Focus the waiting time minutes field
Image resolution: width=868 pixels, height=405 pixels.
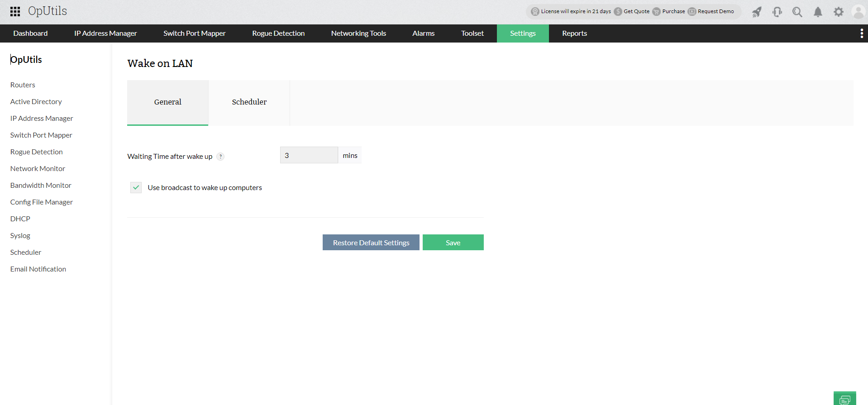(x=309, y=155)
